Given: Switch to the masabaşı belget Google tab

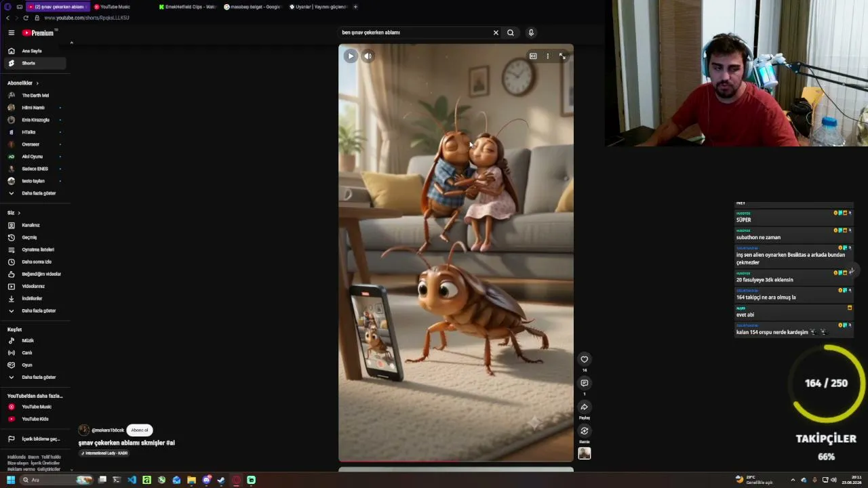Looking at the screenshot, I should tap(252, 7).
